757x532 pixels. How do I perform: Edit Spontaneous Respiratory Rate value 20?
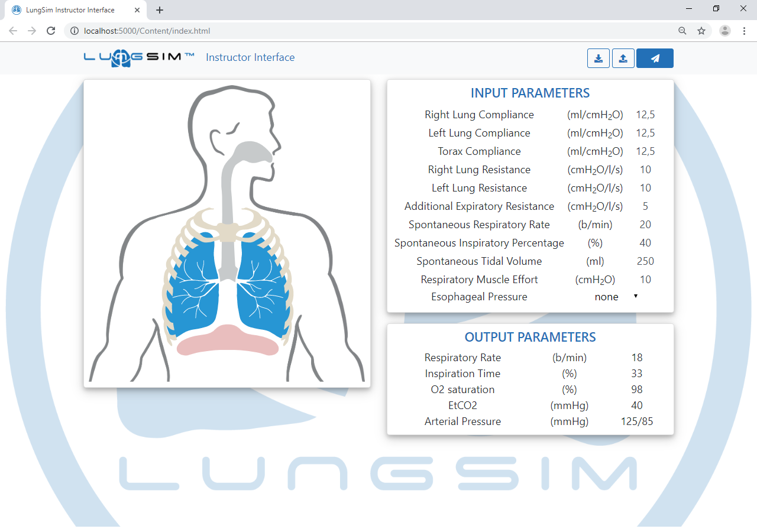[x=645, y=225]
